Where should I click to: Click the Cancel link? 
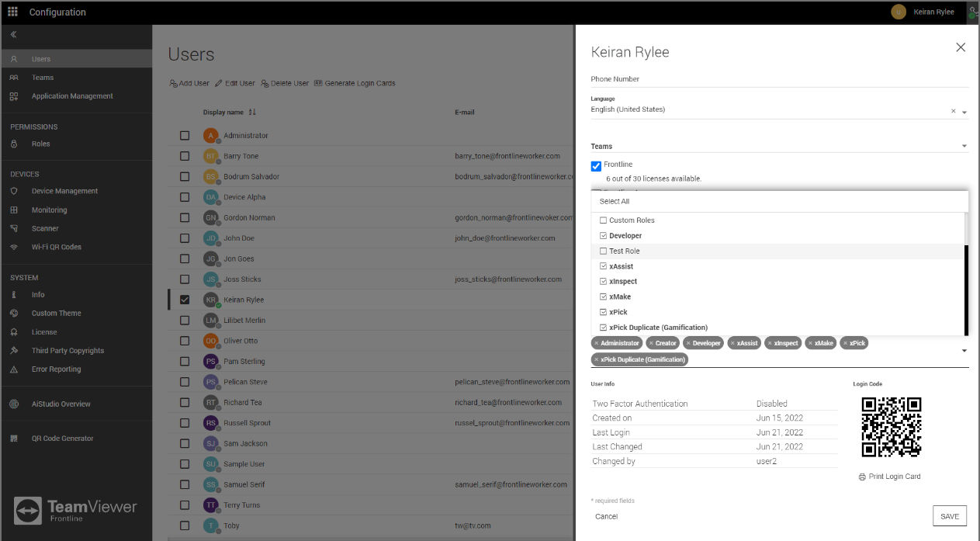(x=606, y=516)
